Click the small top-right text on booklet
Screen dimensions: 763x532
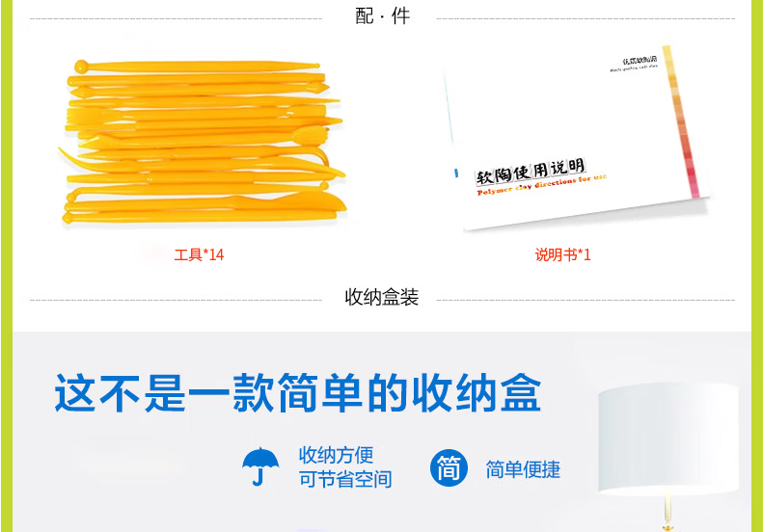(635, 64)
